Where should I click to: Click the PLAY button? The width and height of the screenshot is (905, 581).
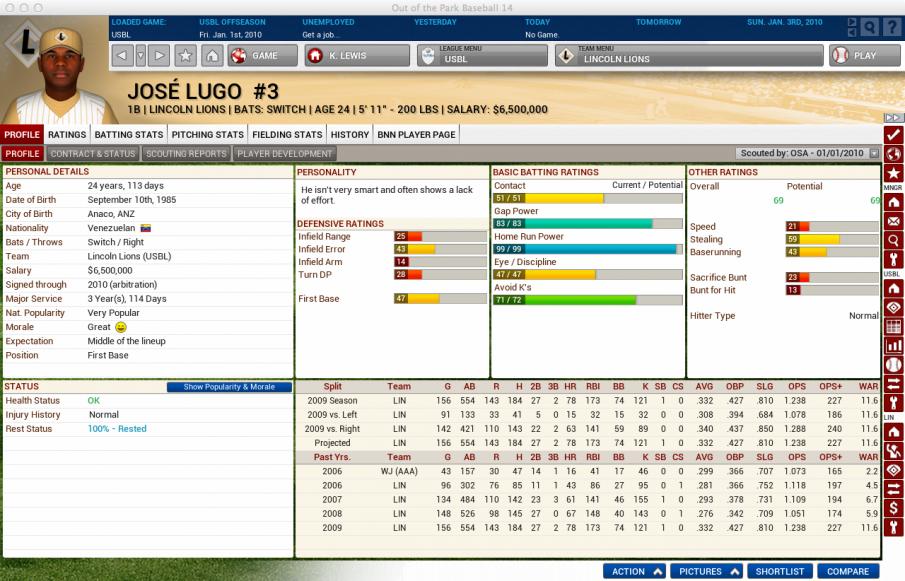click(865, 55)
